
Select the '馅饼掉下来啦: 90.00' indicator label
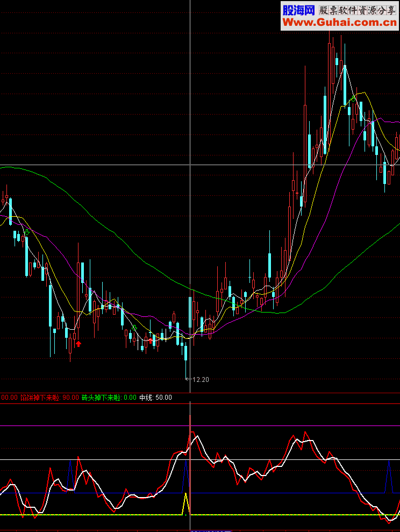[49, 398]
